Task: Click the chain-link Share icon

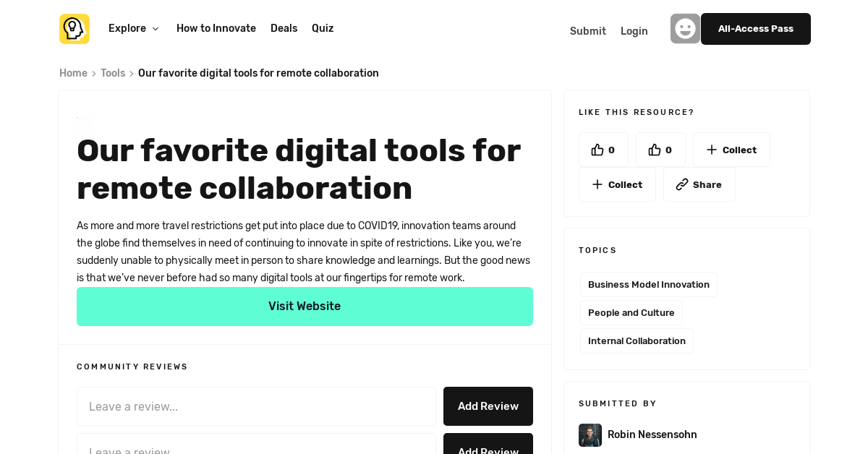Action: click(682, 184)
